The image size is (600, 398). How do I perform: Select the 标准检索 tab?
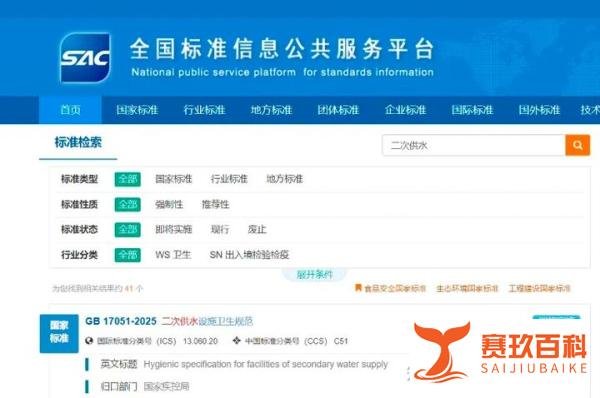(78, 143)
